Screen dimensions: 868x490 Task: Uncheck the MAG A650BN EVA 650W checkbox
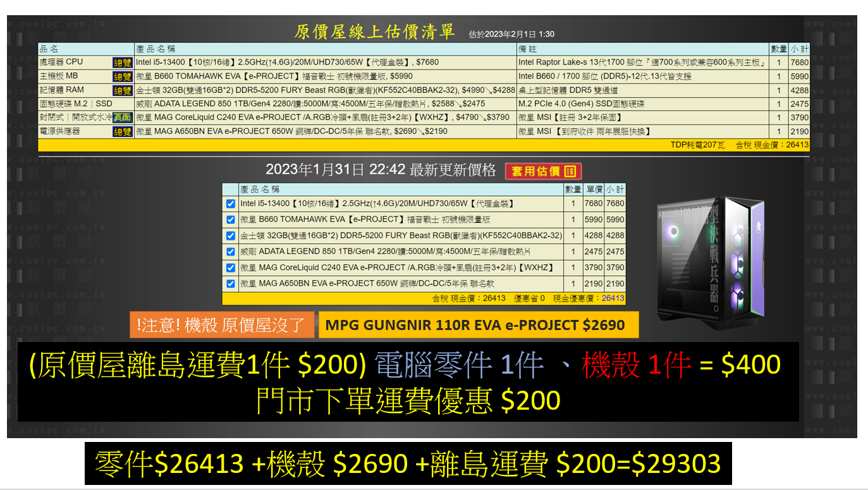pos(230,284)
